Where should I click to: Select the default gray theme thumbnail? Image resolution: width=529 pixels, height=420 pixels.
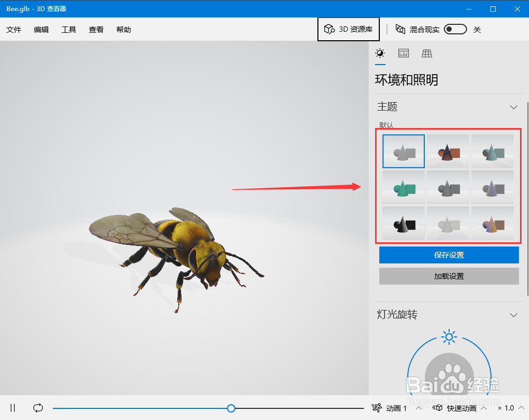coord(404,151)
